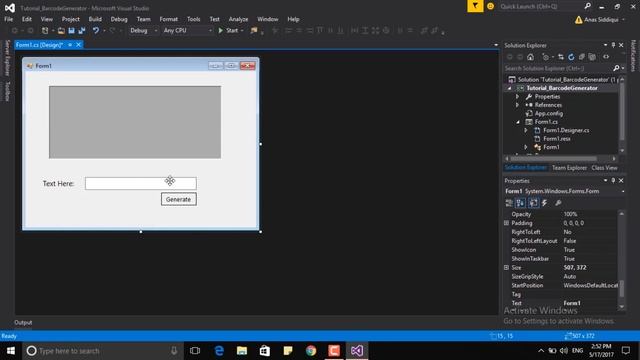Open the Start button dropdown arrow
Image resolution: width=640 pixels, height=360 pixels.
coord(242,31)
